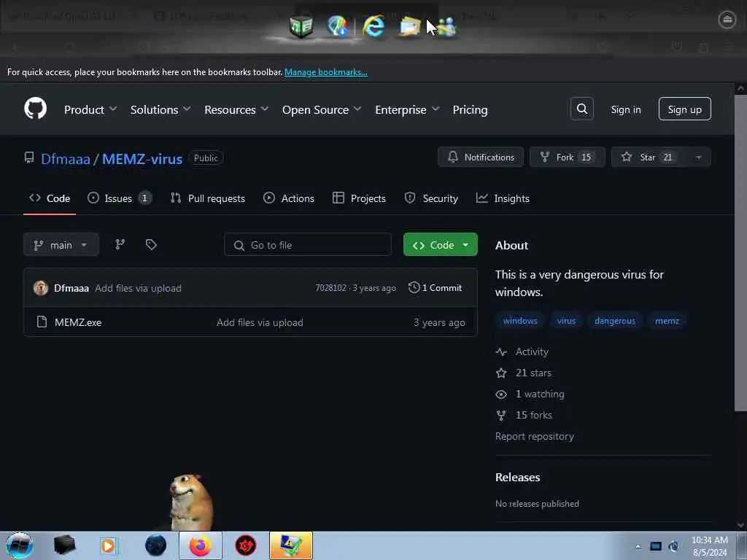This screenshot has width=747, height=560.
Task: Click the people messenger icon in overlay
Action: tap(446, 26)
